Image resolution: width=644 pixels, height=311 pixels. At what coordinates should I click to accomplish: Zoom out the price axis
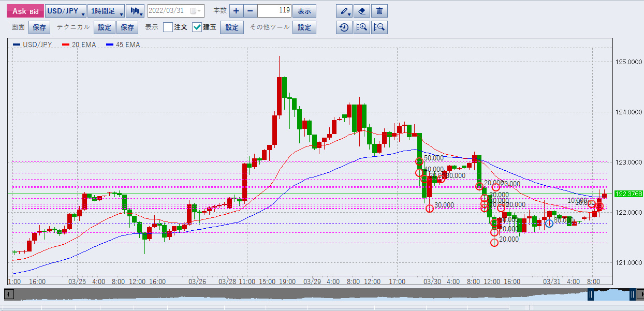(x=379, y=27)
